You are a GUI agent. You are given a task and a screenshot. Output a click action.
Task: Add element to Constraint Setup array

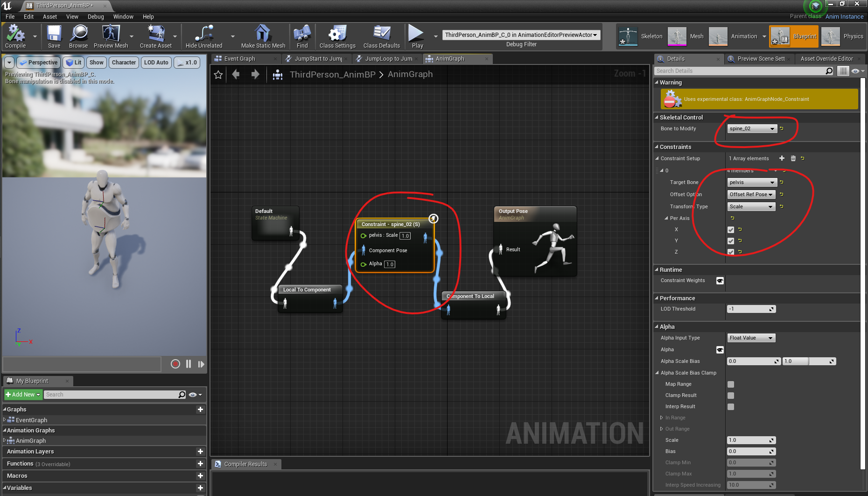coord(782,158)
